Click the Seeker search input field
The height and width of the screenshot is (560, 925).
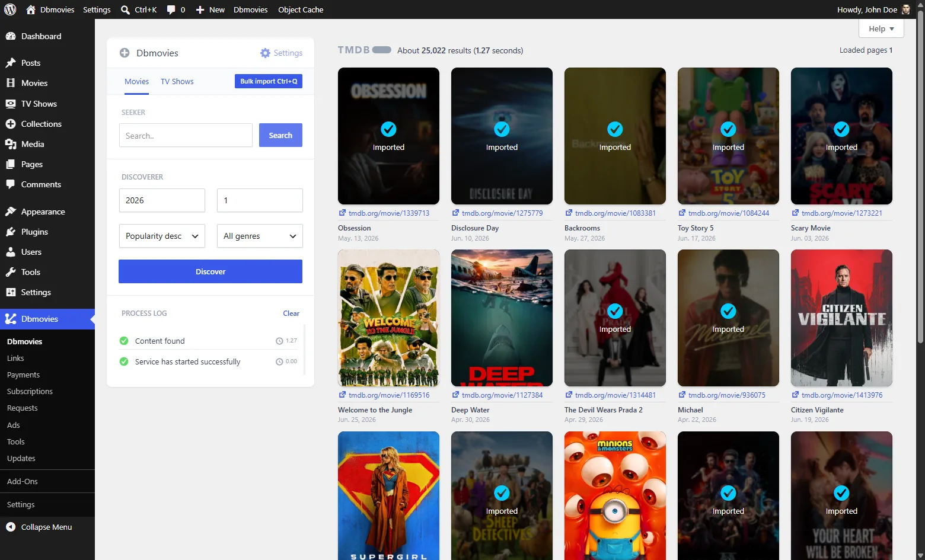[x=186, y=135]
